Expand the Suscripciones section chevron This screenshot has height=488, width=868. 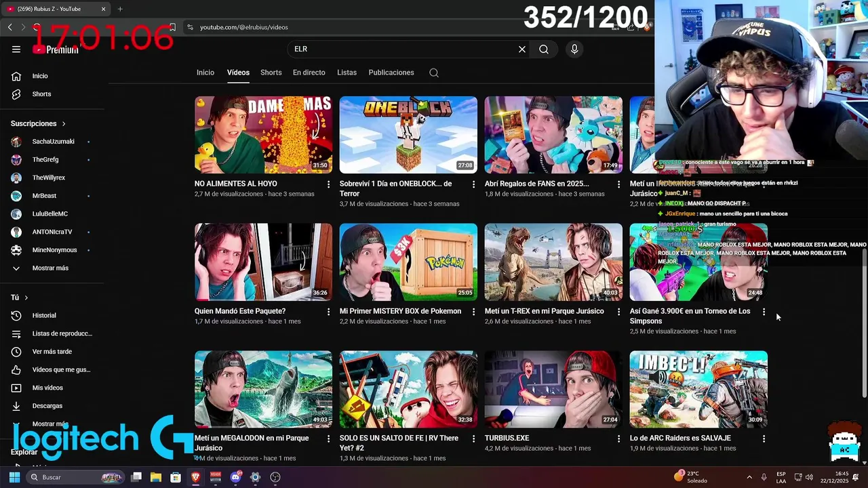[x=64, y=124]
